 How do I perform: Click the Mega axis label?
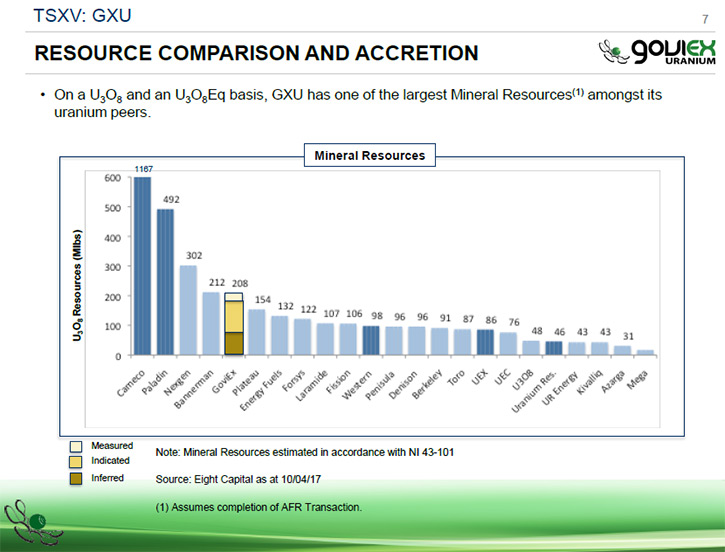click(x=638, y=380)
